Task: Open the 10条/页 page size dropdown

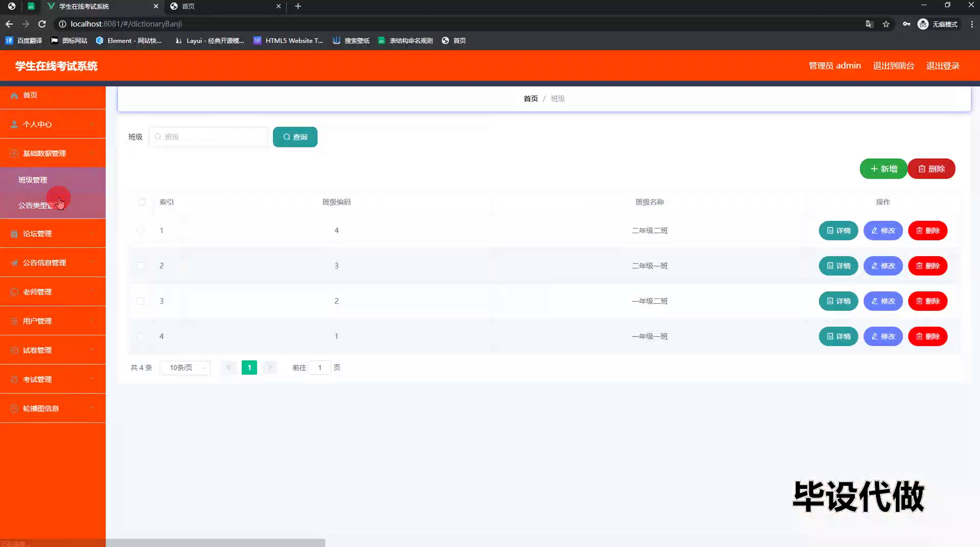Action: point(185,367)
